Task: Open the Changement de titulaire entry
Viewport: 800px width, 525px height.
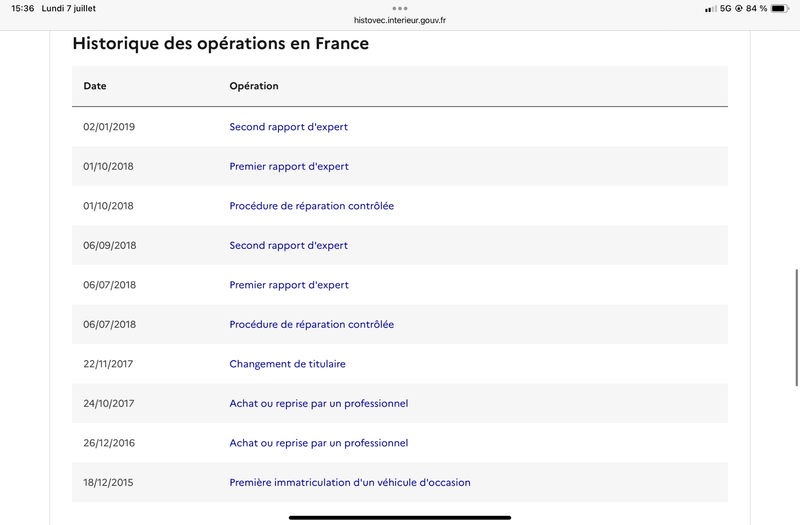Action: click(287, 364)
